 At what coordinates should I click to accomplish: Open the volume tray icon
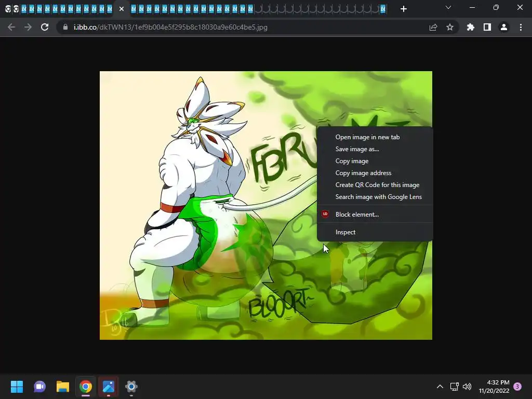pos(467,387)
